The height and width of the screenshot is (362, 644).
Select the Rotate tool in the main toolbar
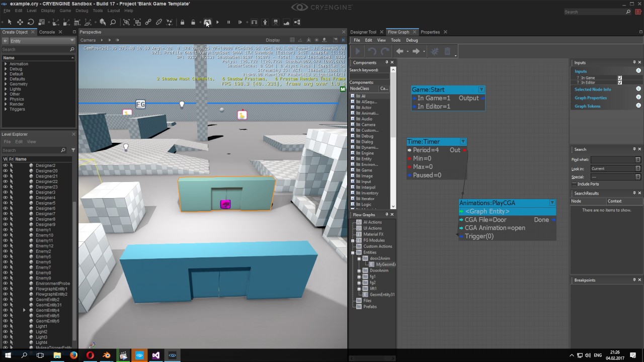[31, 22]
